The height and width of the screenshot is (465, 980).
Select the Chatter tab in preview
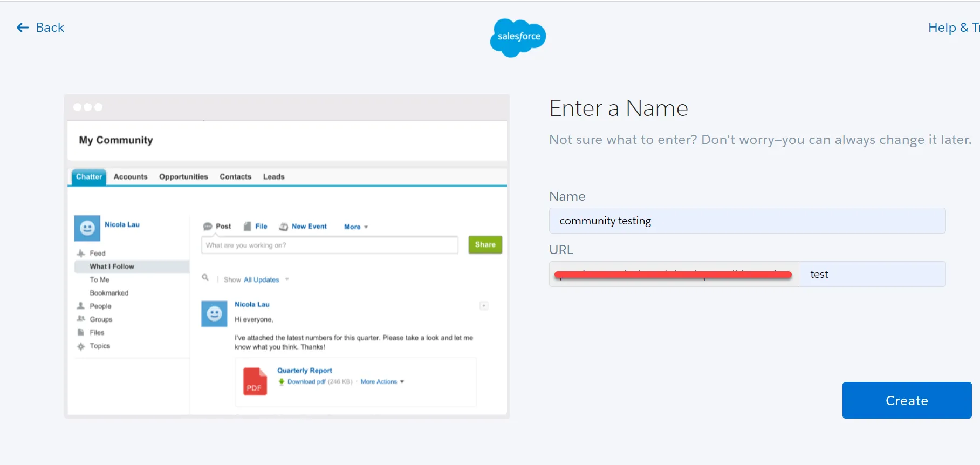pyautogui.click(x=89, y=176)
